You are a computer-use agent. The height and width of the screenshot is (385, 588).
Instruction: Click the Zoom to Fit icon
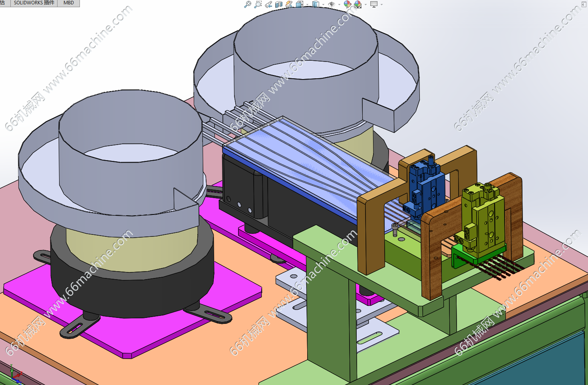[x=248, y=4]
